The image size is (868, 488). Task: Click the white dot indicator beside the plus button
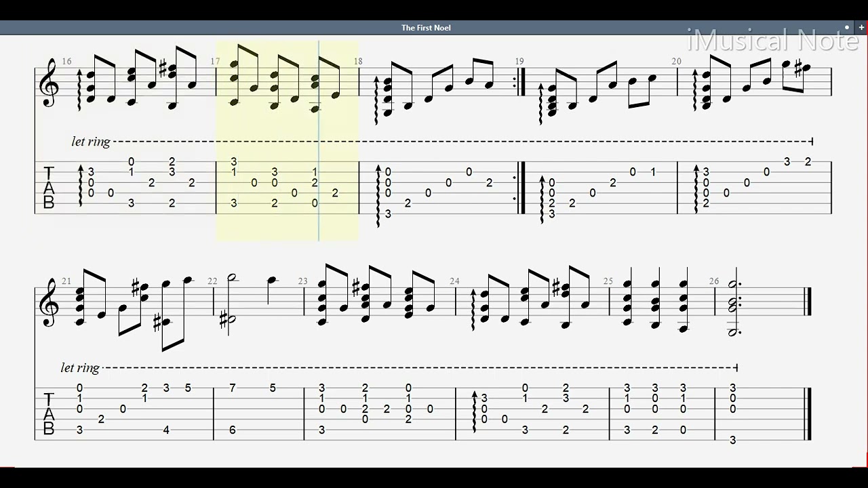pyautogui.click(x=847, y=28)
